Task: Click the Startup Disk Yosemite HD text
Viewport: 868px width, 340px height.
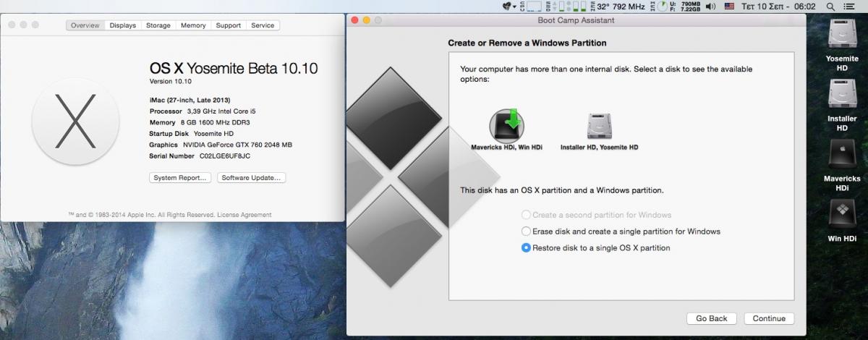Action: tap(192, 134)
